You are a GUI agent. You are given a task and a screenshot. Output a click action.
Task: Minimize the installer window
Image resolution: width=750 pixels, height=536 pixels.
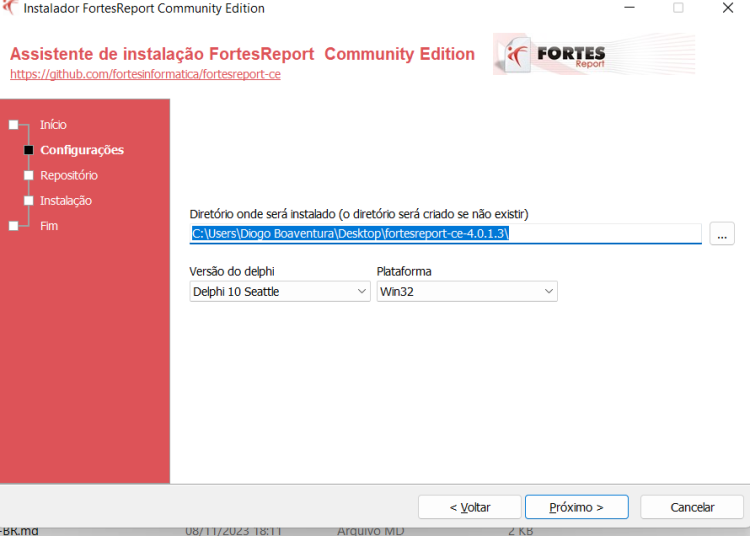coord(629,8)
